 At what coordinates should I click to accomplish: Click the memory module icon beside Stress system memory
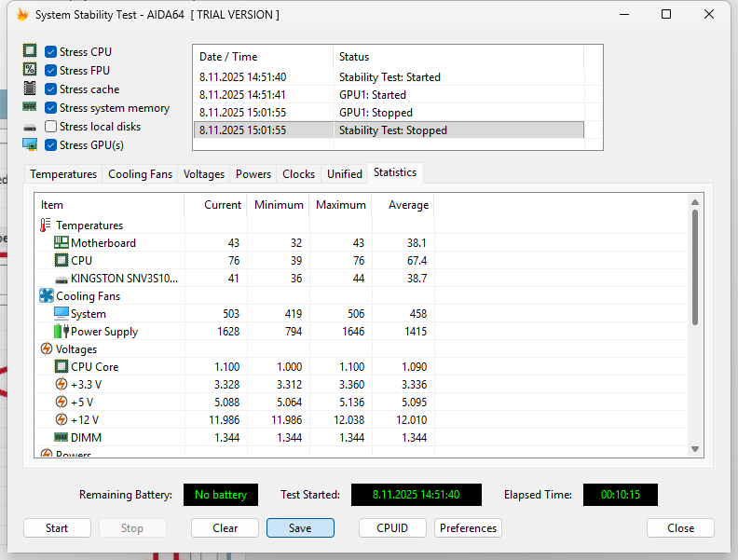[30, 107]
